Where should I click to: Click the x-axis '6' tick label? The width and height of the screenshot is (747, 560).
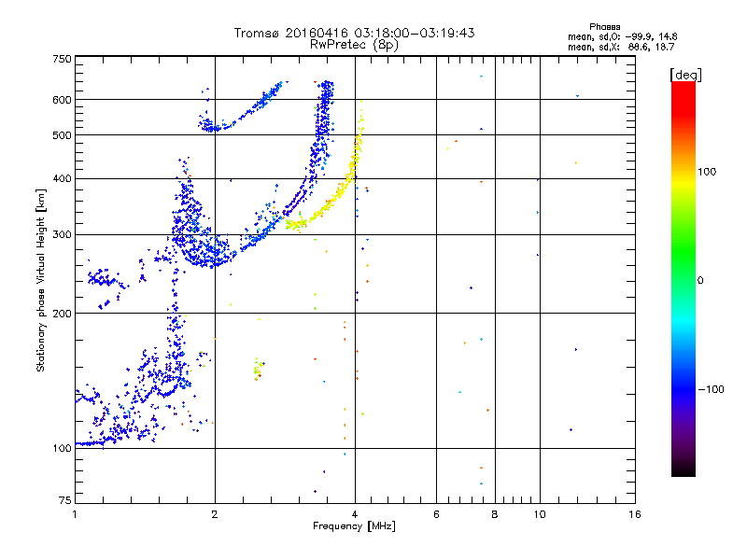tap(436, 514)
